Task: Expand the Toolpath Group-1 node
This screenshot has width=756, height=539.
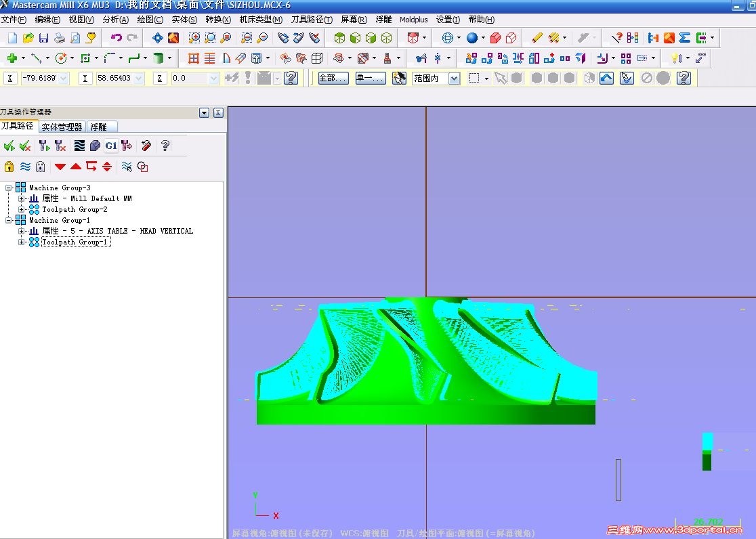Action: tap(21, 242)
